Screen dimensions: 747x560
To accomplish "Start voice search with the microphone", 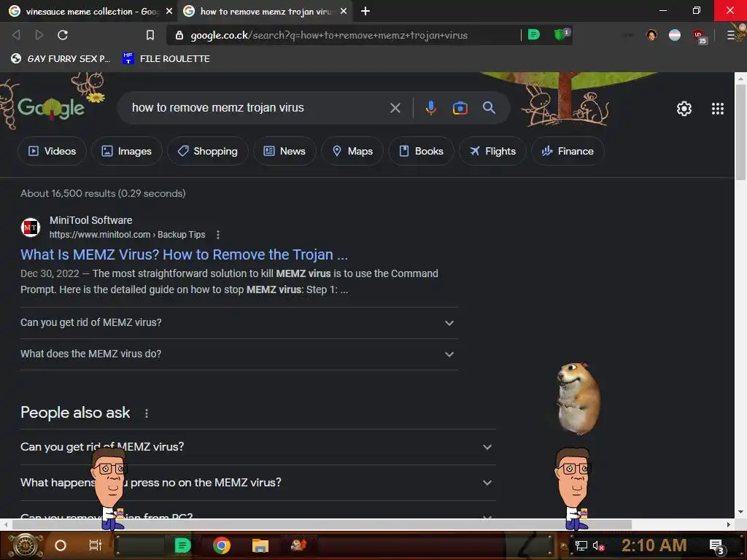I will [x=430, y=108].
